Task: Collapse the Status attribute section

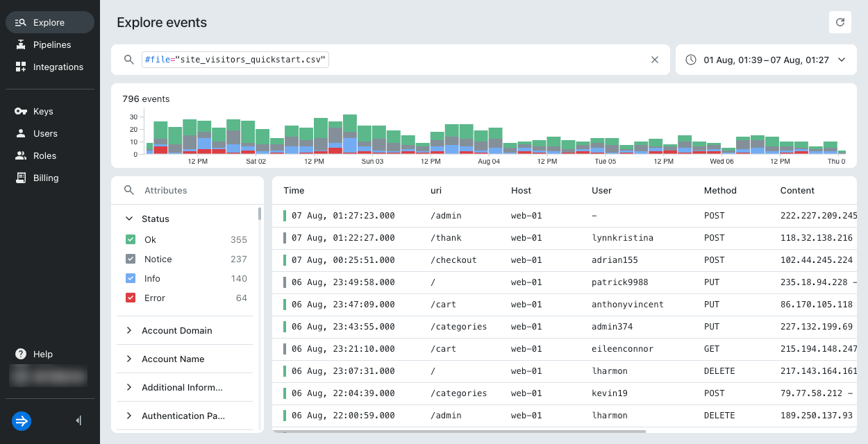Action: pos(129,219)
